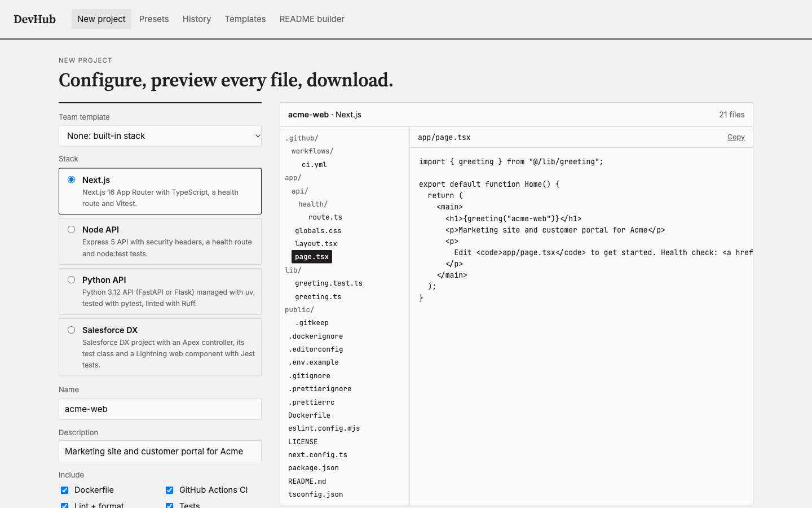Open the .gitignore file

click(310, 376)
